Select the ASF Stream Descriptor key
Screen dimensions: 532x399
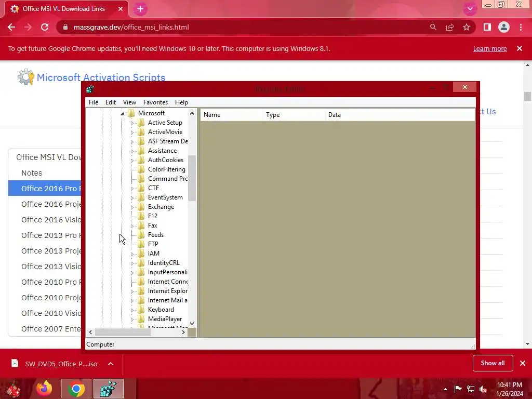(168, 141)
